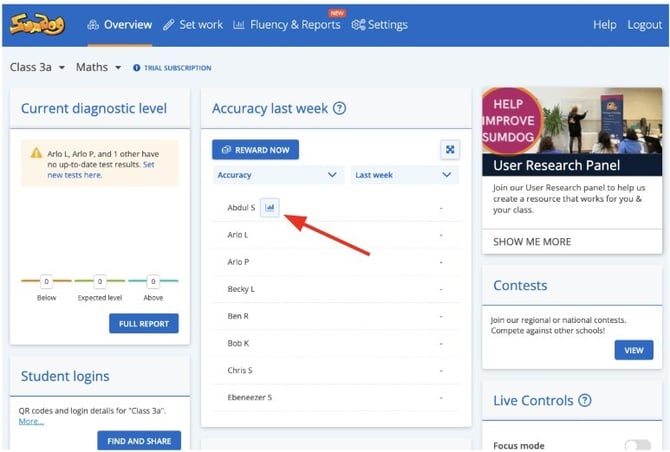
Task: Select student Becky L
Action: pos(241,289)
